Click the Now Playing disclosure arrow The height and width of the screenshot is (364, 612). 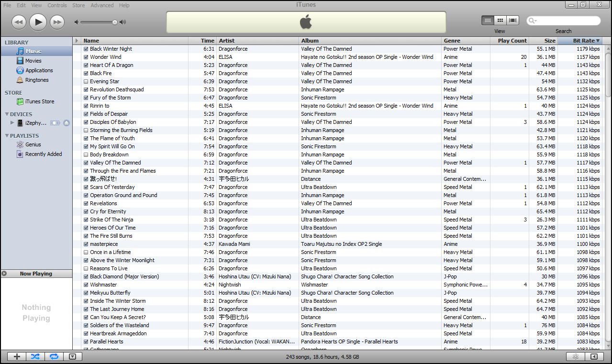(4, 274)
